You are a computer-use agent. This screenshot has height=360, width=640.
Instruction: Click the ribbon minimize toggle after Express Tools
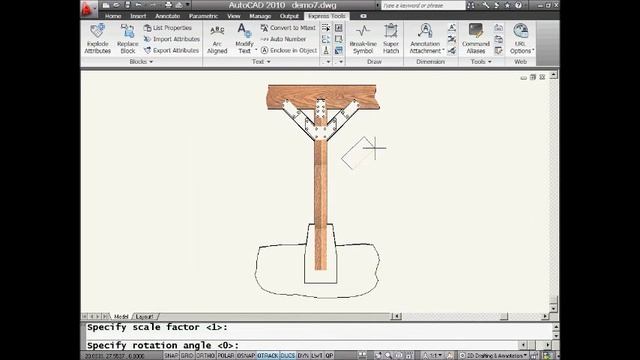pos(363,16)
